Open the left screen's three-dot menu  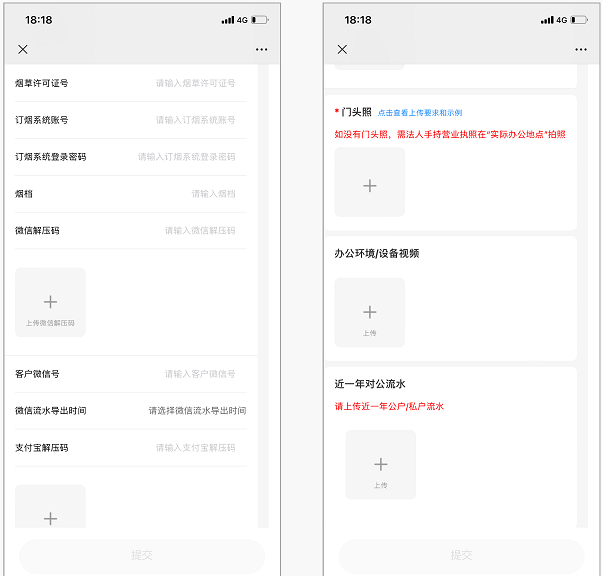tap(261, 50)
